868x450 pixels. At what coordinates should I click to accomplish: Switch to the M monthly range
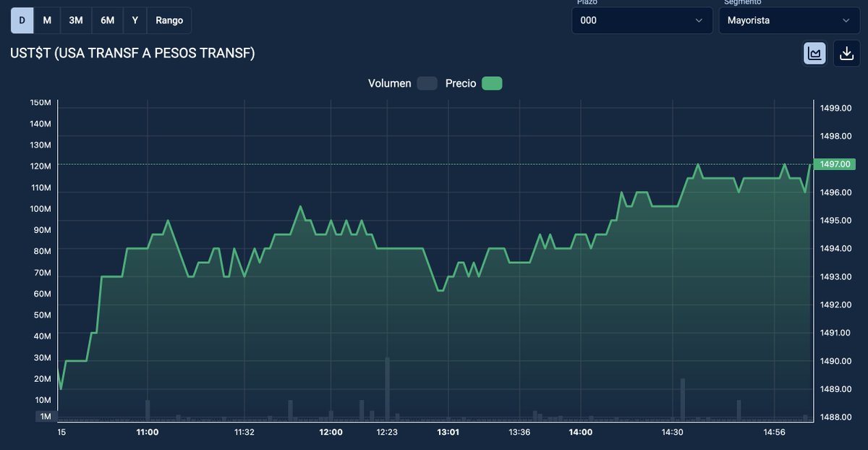tap(47, 20)
